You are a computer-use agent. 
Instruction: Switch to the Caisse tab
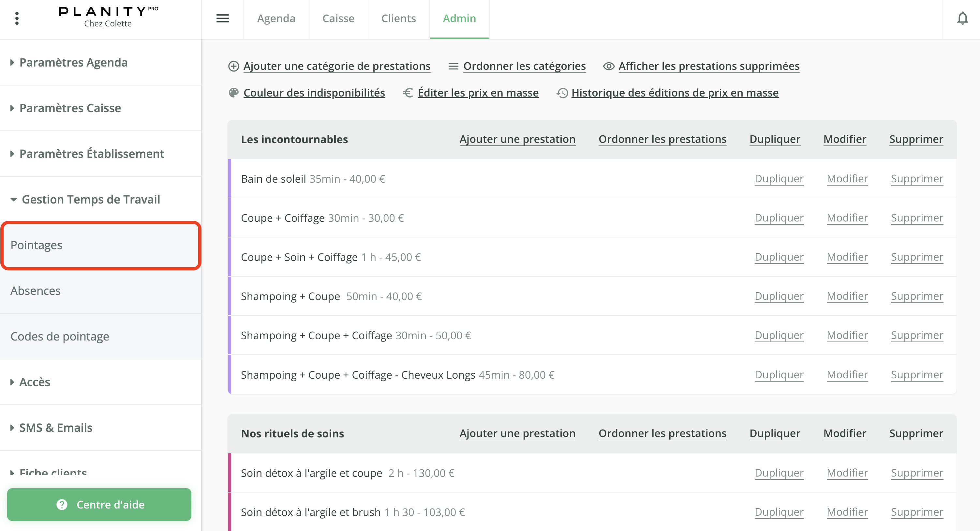[338, 18]
